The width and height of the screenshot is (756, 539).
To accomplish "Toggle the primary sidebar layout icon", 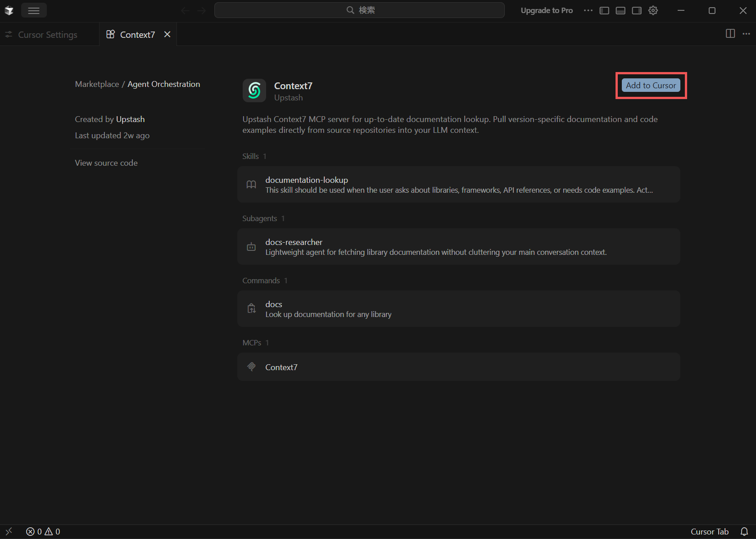I will (604, 10).
